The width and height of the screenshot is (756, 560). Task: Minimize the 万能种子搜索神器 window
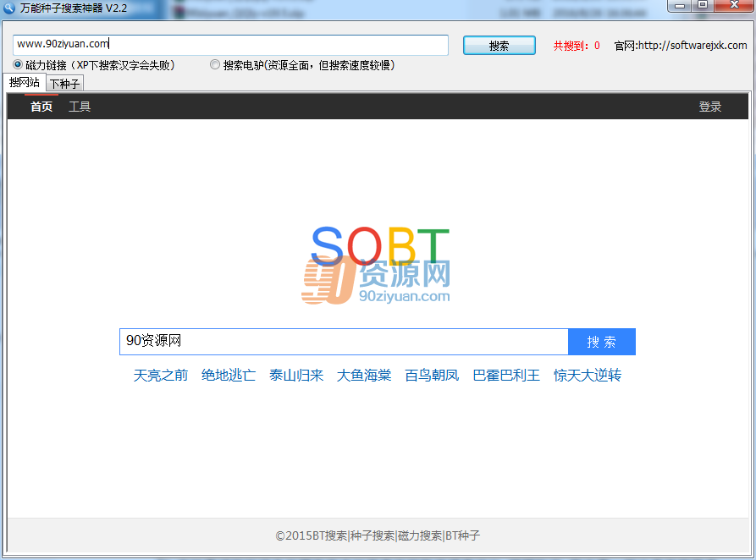point(680,5)
